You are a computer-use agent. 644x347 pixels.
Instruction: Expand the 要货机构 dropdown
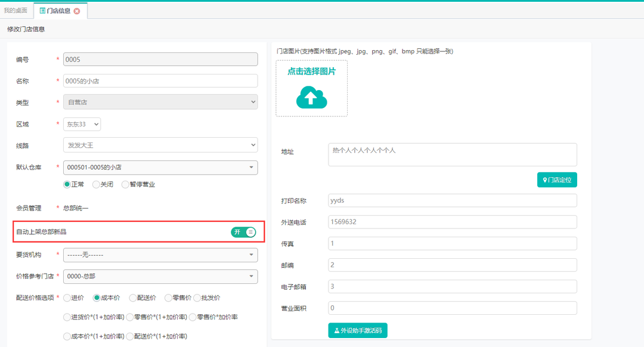tap(160, 255)
